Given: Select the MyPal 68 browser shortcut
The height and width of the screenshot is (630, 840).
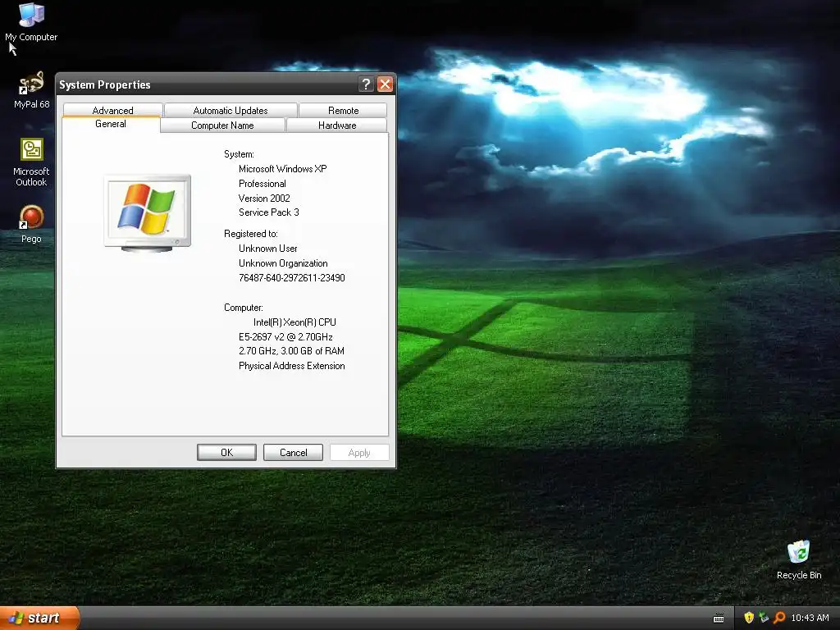Looking at the screenshot, I should tap(31, 89).
